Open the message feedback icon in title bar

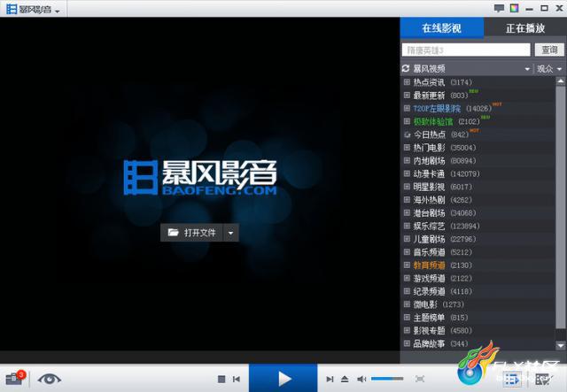click(499, 8)
